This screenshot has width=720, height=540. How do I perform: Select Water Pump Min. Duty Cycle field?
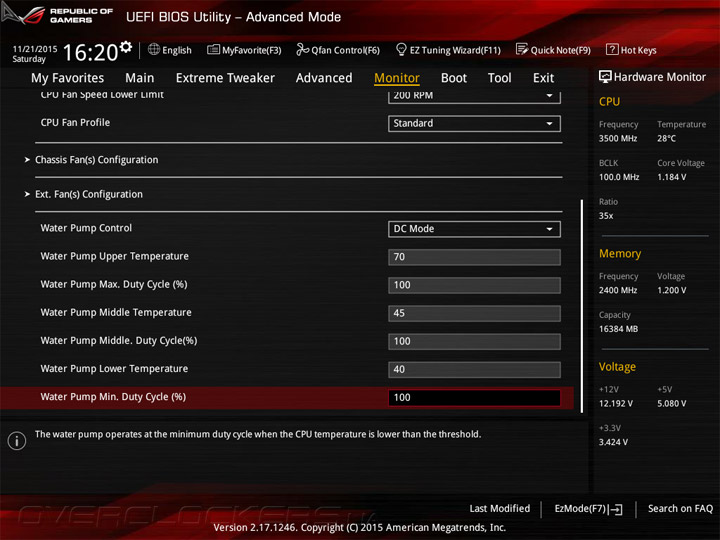[x=474, y=397]
